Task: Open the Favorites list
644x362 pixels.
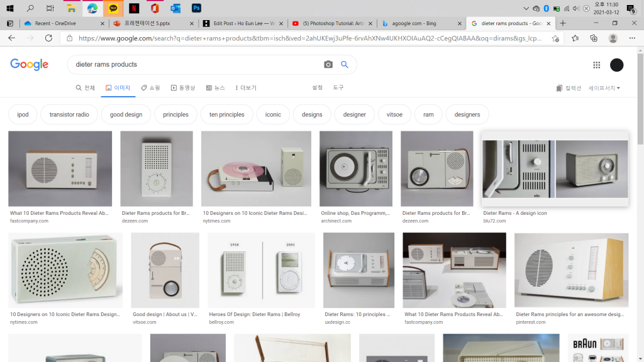Action: click(575, 38)
